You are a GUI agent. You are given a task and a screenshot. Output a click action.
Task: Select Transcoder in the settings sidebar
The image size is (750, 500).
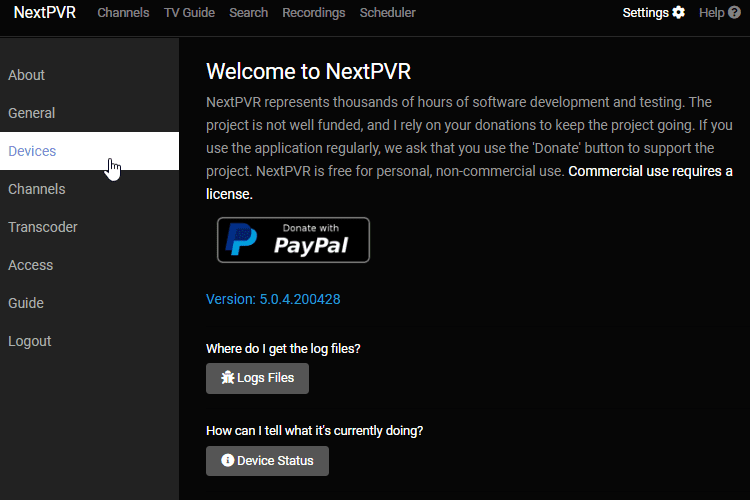coord(89,227)
